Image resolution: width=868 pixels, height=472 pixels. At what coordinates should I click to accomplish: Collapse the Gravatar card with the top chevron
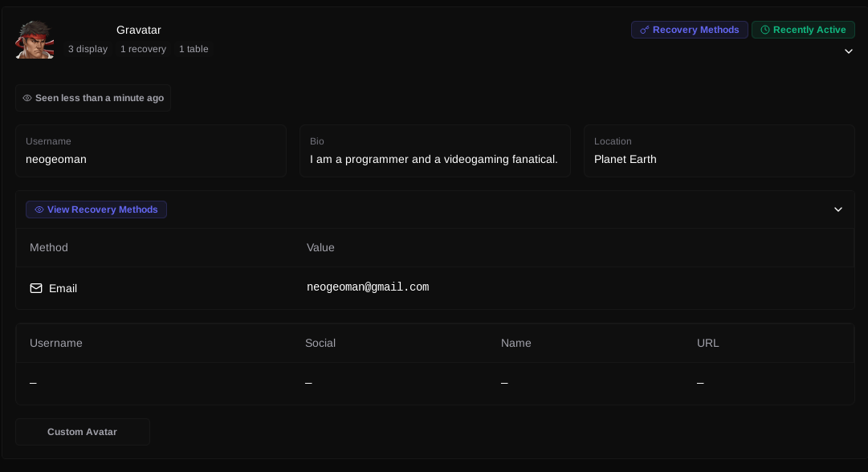[848, 51]
